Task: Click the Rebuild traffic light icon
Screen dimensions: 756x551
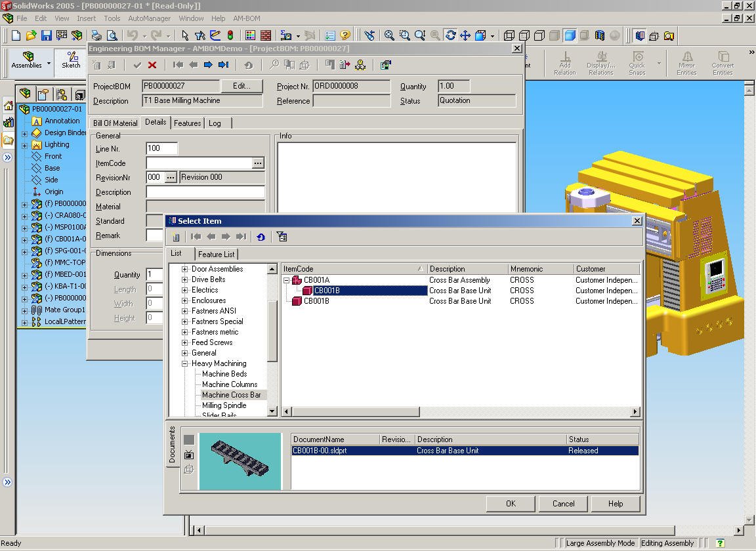Action: point(230,35)
